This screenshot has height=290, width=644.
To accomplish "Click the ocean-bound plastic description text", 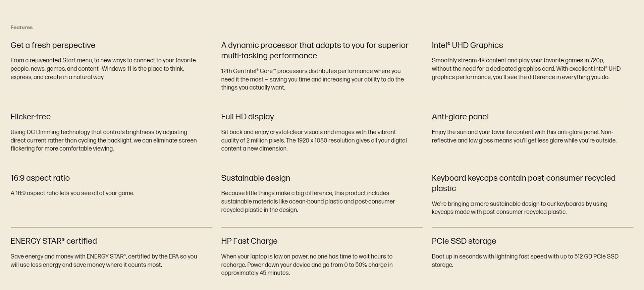I will [308, 201].
